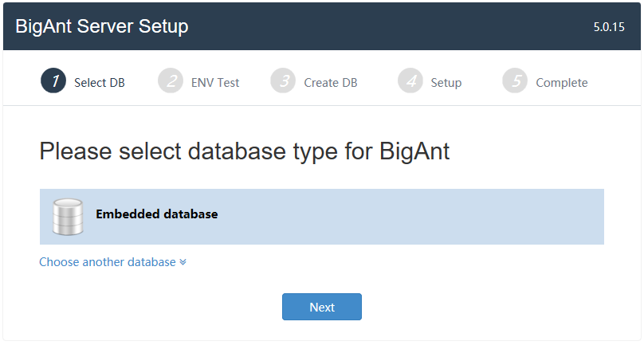
Task: Select the Embedded database text label
Action: (157, 214)
